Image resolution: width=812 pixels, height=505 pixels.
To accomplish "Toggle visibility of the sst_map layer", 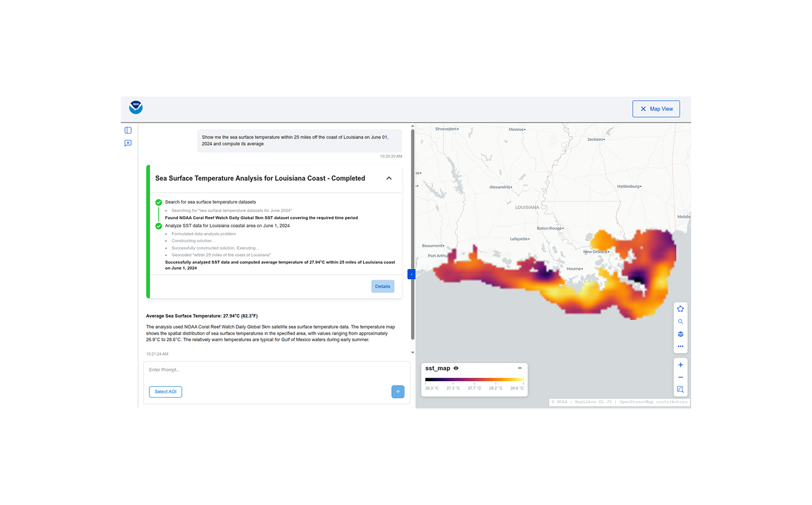I will click(x=457, y=368).
